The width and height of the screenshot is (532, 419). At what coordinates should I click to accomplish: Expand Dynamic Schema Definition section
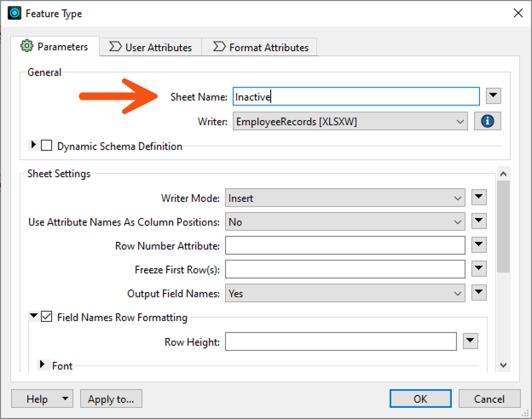click(34, 146)
